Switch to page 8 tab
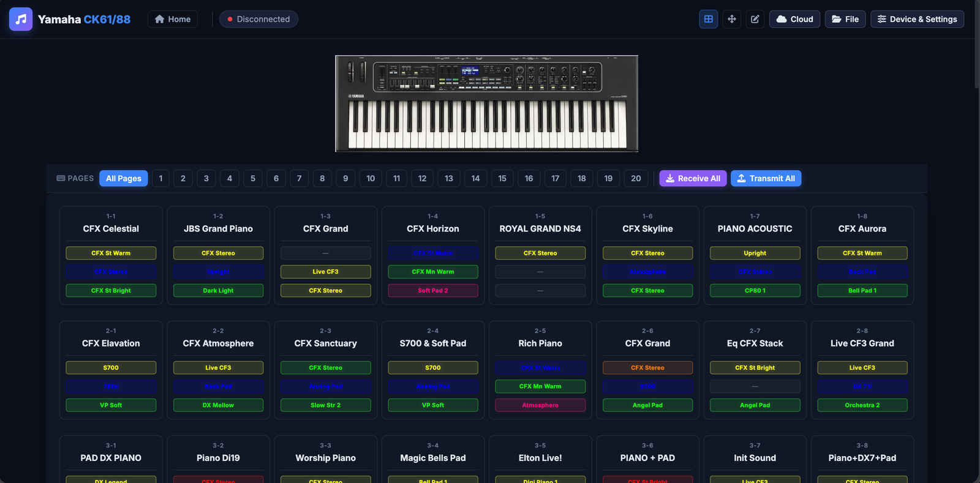This screenshot has height=483, width=980. coord(322,178)
